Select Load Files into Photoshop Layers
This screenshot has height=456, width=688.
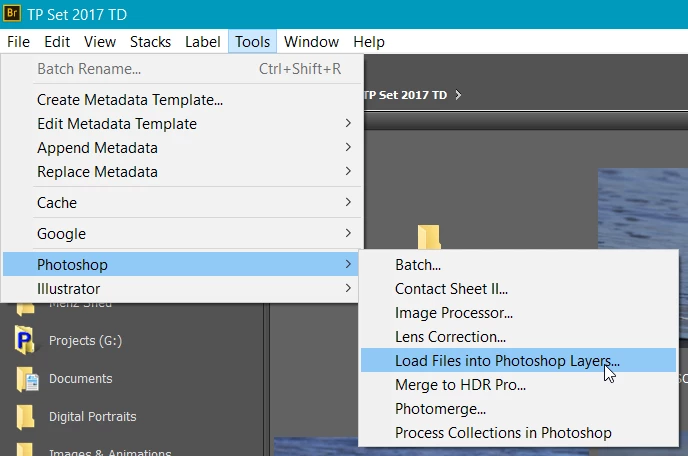(518, 360)
